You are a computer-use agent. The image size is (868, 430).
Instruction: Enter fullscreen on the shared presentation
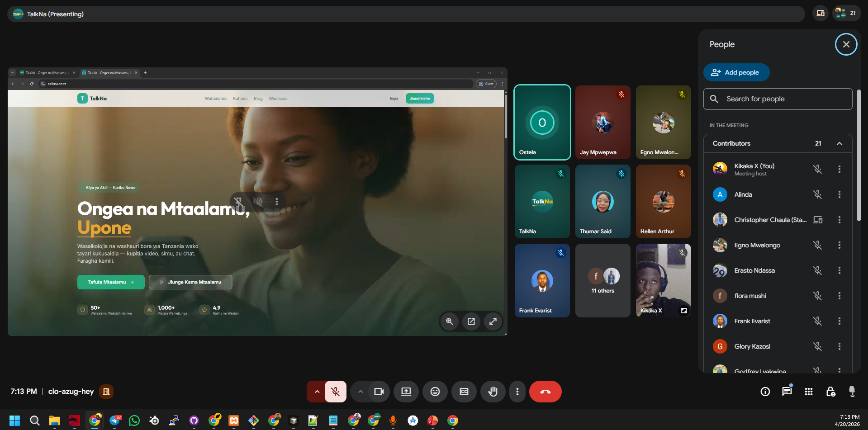[x=493, y=321]
